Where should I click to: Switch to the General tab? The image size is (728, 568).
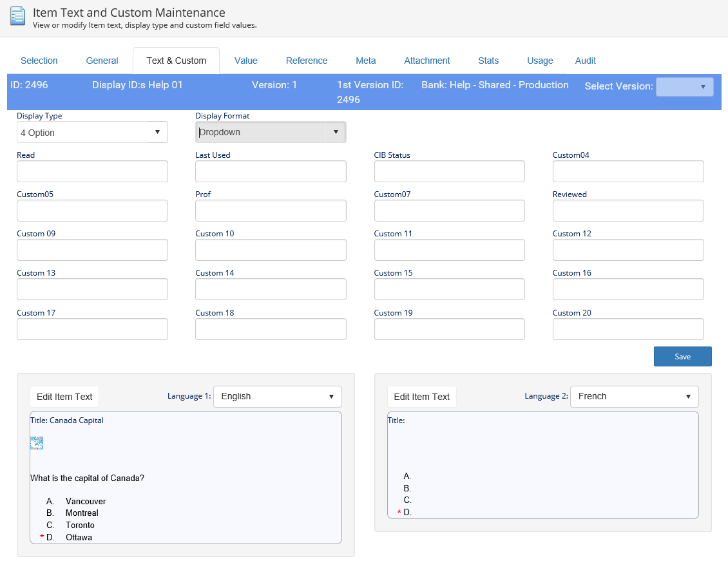pos(102,61)
